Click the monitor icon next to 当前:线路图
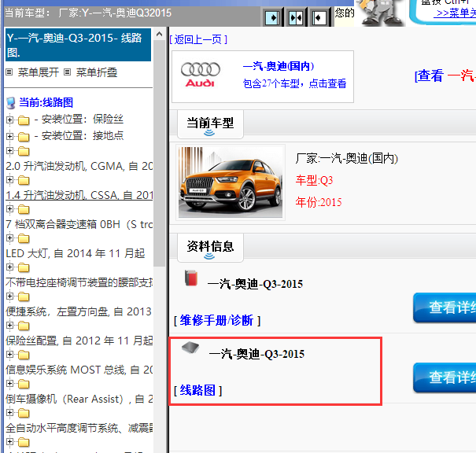The width and height of the screenshot is (476, 453). click(11, 103)
